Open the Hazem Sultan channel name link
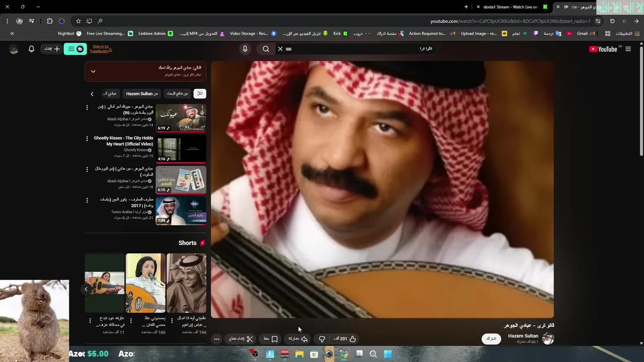 (523, 336)
